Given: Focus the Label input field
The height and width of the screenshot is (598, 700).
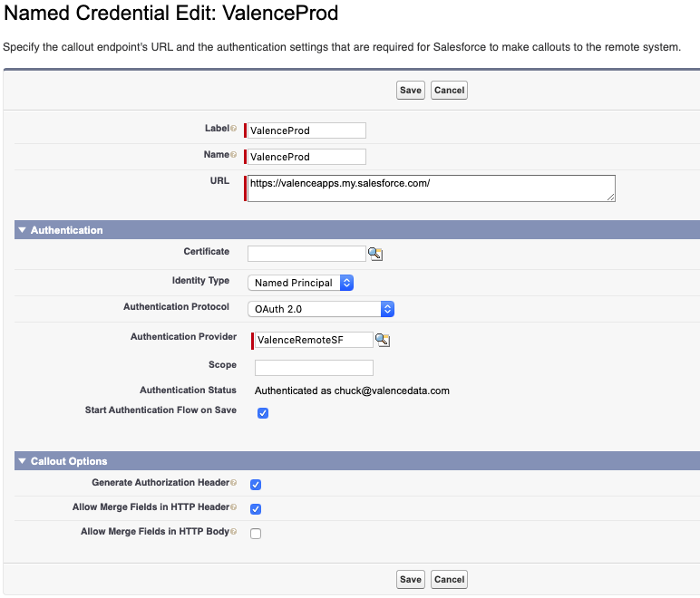Looking at the screenshot, I should [306, 130].
